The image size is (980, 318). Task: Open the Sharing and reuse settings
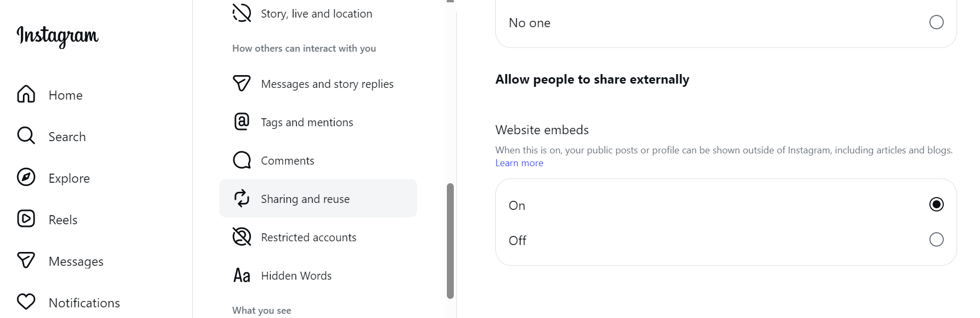(305, 198)
